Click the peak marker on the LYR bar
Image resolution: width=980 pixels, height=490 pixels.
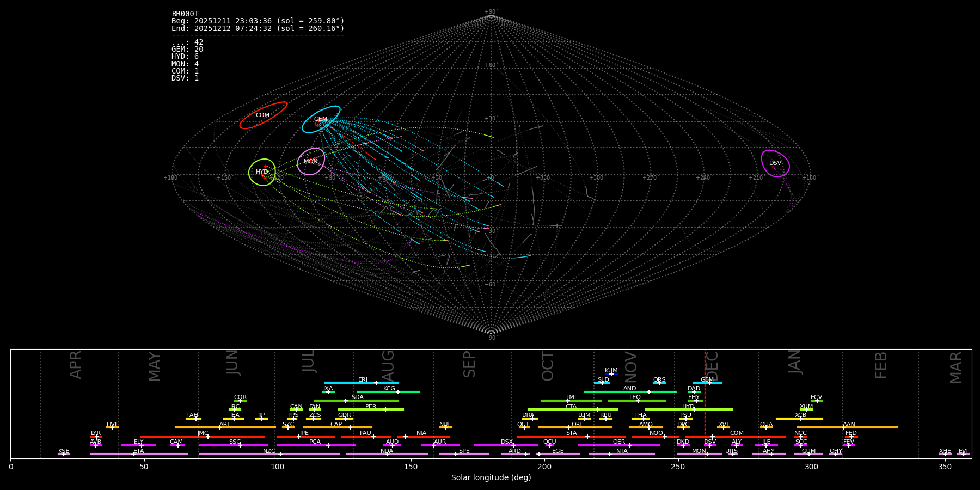(97, 436)
